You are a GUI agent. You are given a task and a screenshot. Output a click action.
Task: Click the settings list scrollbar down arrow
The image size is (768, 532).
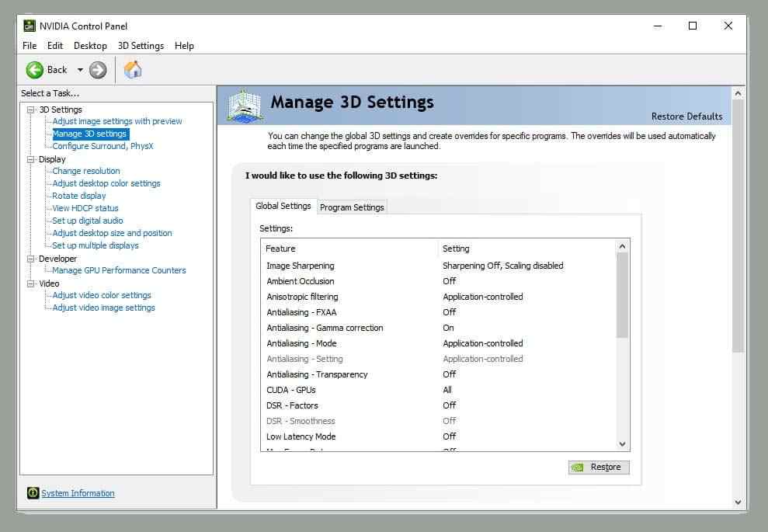[622, 443]
